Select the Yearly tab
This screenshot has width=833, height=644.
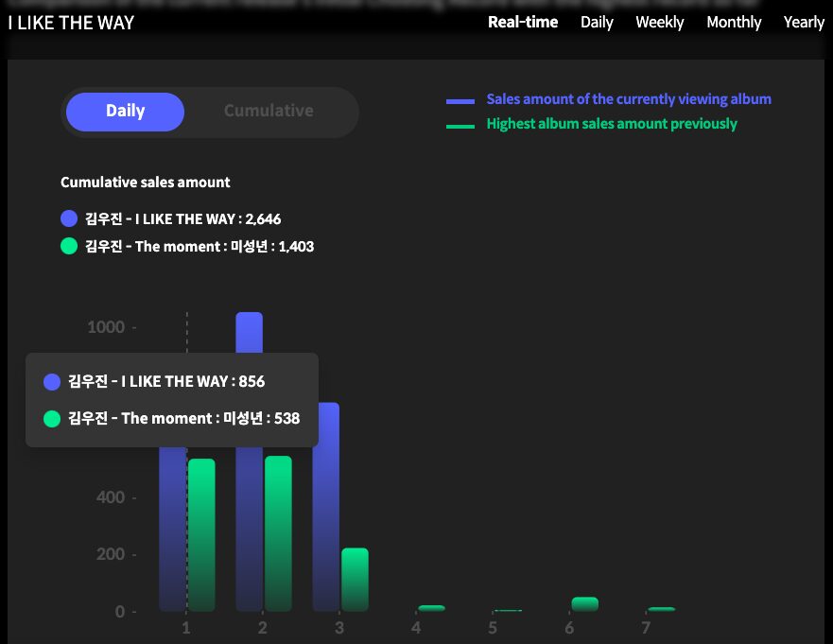coord(804,22)
